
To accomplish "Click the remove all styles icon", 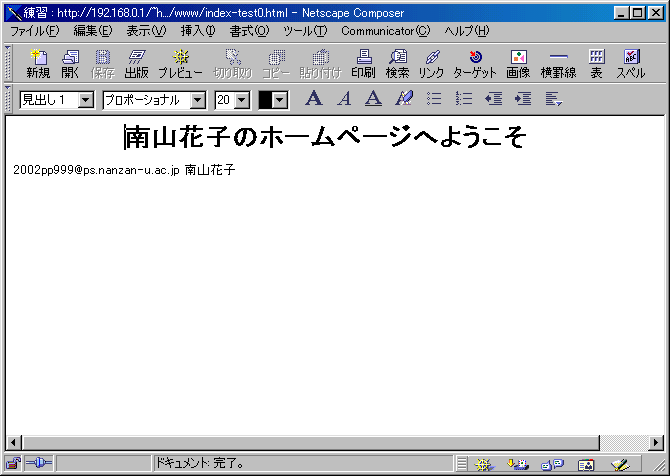I will [404, 99].
